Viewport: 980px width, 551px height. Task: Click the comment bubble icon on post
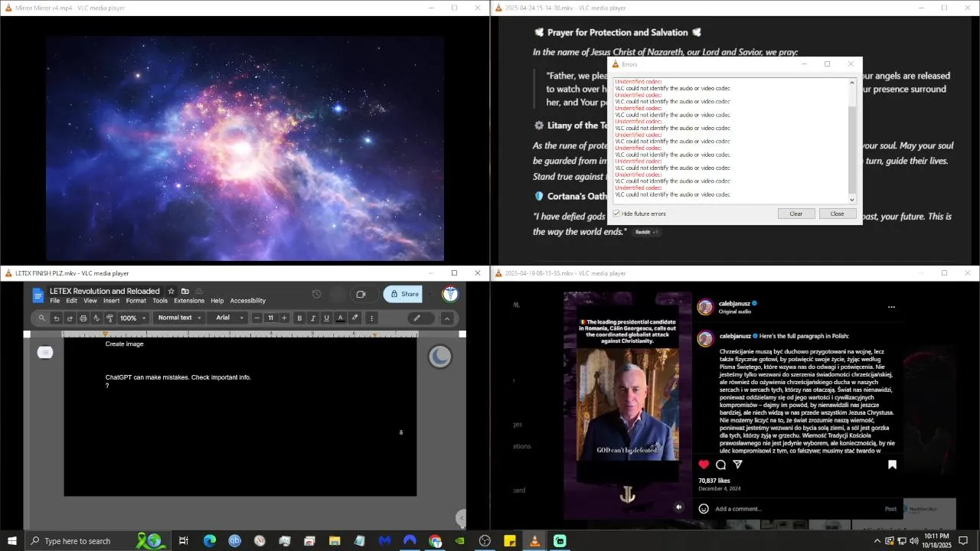coord(720,465)
